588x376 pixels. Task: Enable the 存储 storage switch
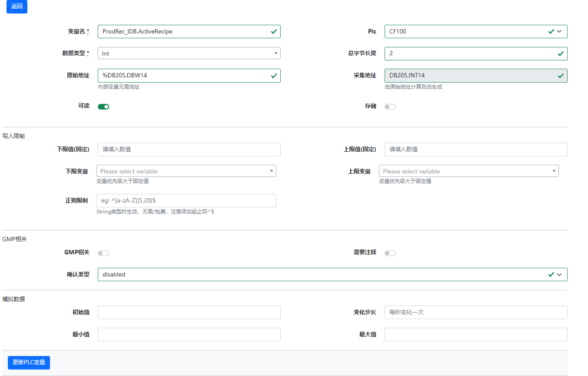click(x=390, y=106)
